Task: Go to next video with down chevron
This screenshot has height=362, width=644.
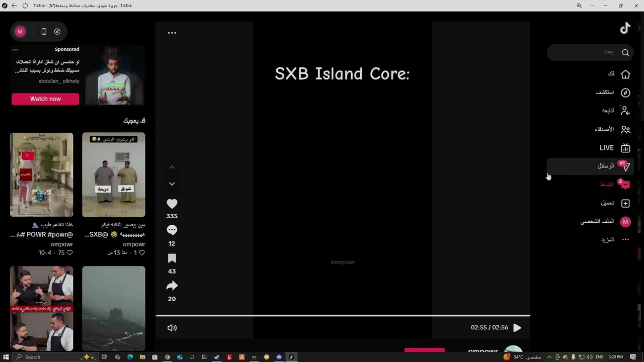Action: [x=172, y=184]
